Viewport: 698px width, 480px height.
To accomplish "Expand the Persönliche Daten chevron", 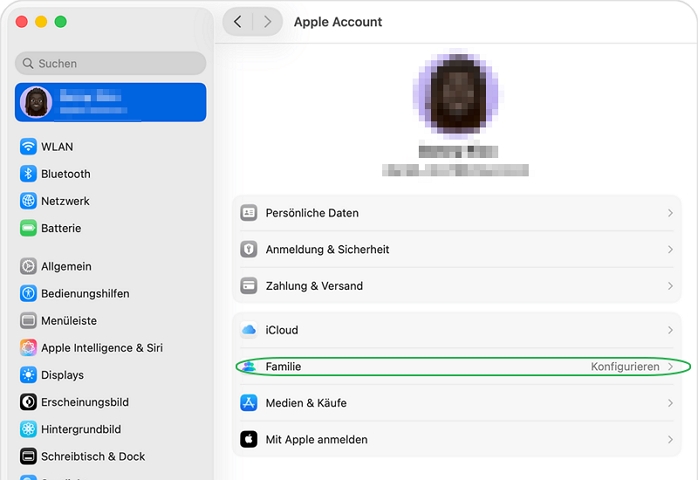I will coord(670,213).
